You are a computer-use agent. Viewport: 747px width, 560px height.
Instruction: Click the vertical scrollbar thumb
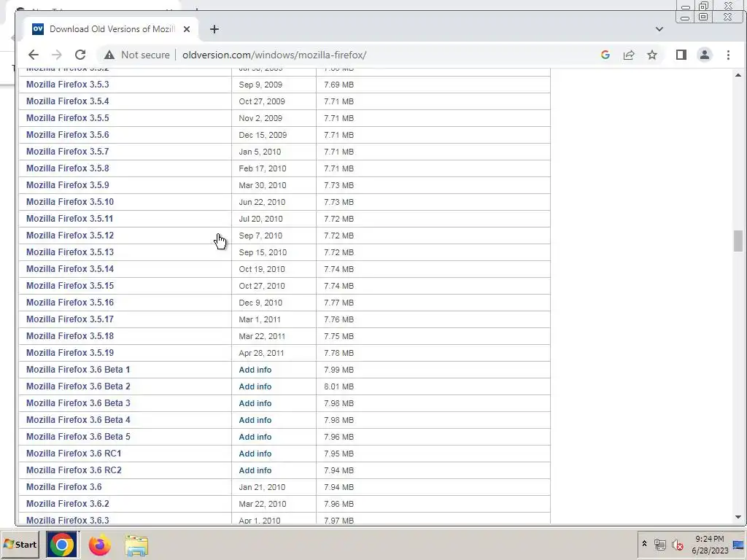(738, 241)
